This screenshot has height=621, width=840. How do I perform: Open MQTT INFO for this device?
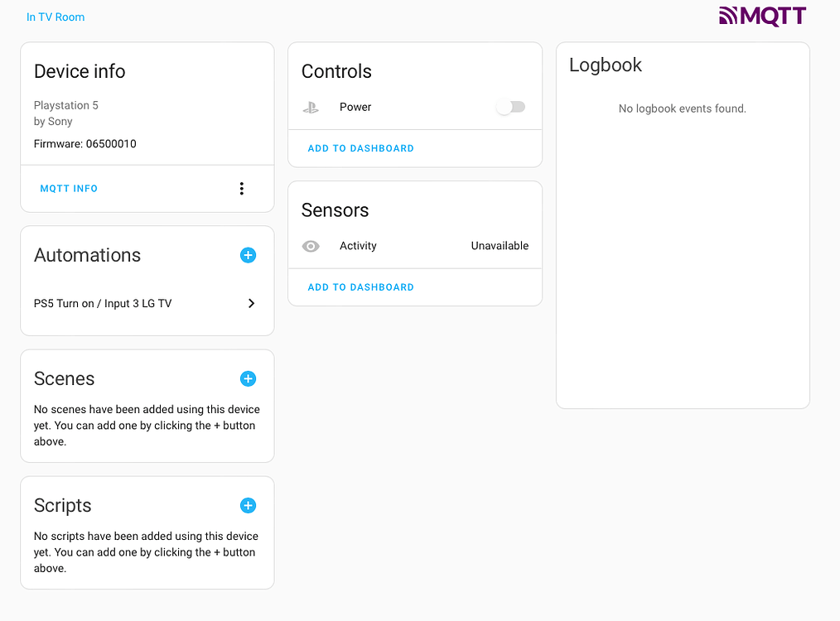(x=69, y=188)
